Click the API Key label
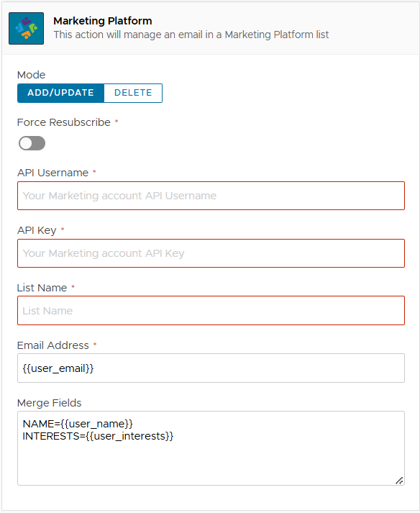 pos(37,230)
